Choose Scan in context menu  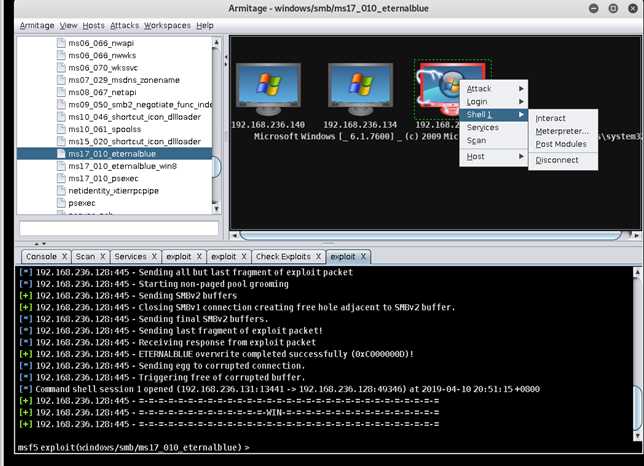pyautogui.click(x=494, y=140)
